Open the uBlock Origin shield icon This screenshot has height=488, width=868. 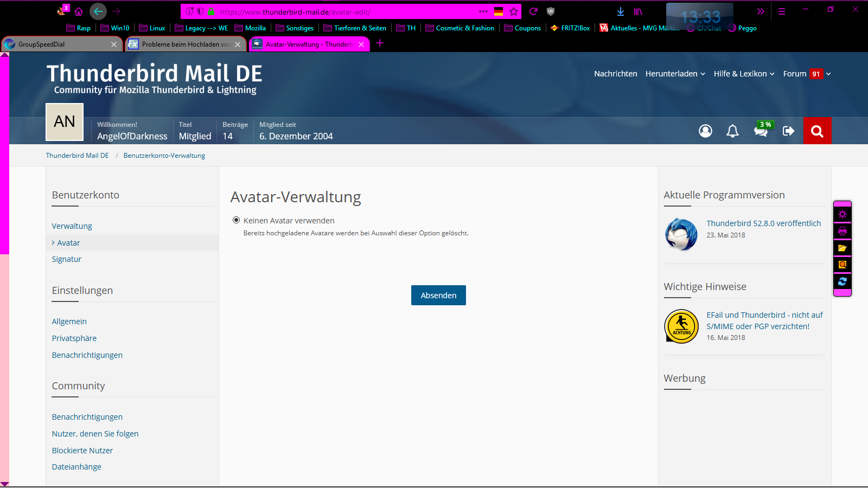coord(551,11)
